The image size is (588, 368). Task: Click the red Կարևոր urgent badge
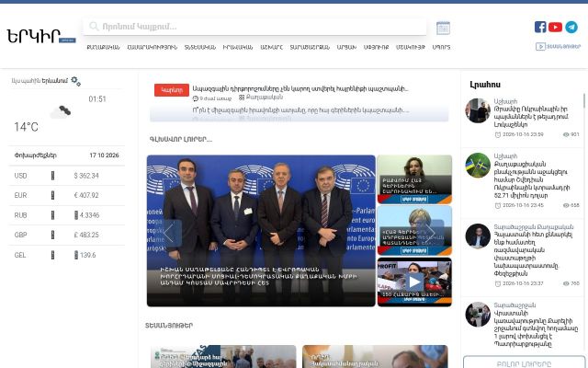pyautogui.click(x=172, y=90)
